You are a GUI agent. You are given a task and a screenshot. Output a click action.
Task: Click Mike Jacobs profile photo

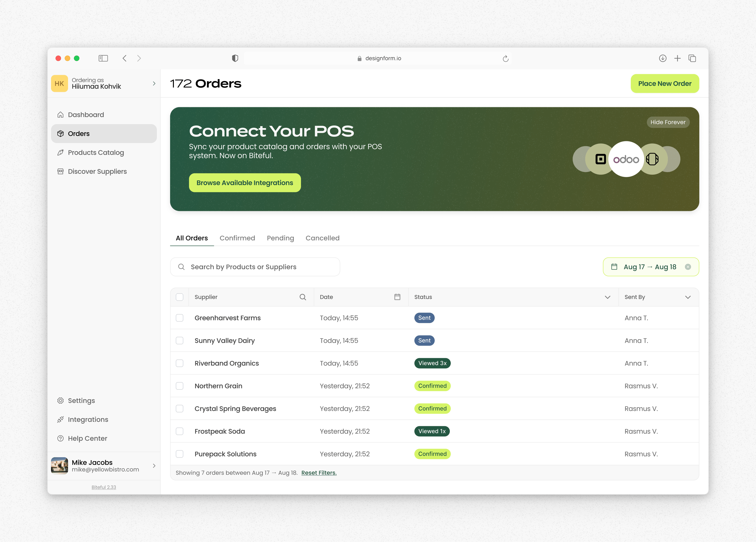coord(59,466)
